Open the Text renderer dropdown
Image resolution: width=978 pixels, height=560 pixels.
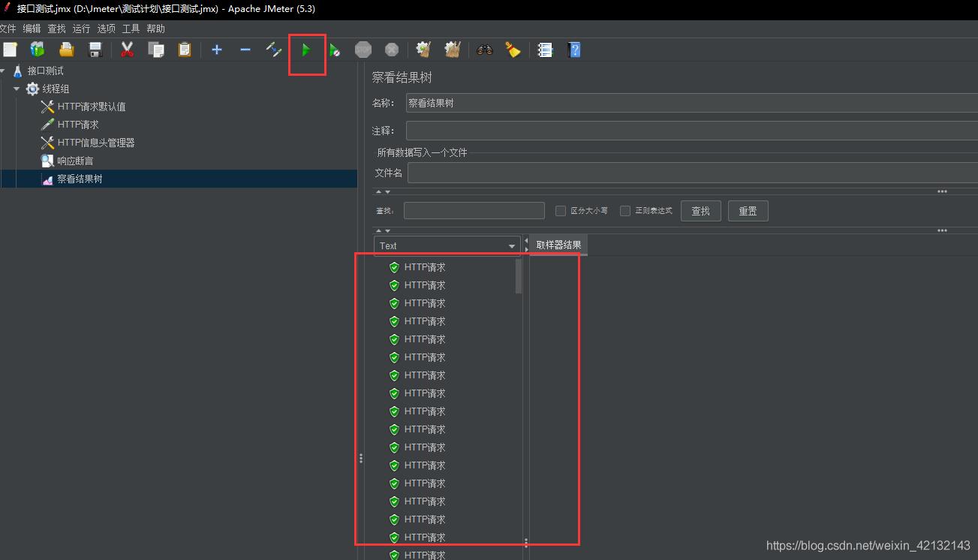click(x=447, y=245)
